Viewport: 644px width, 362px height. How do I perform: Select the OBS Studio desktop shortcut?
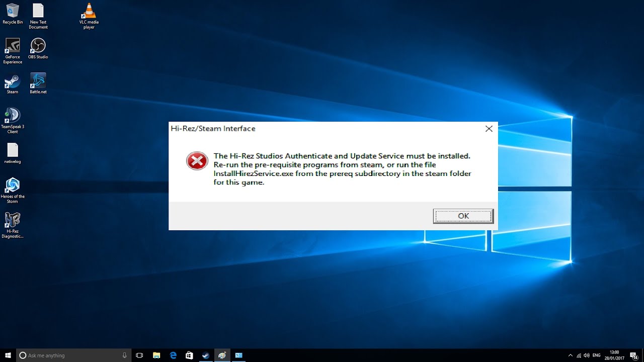click(x=38, y=48)
